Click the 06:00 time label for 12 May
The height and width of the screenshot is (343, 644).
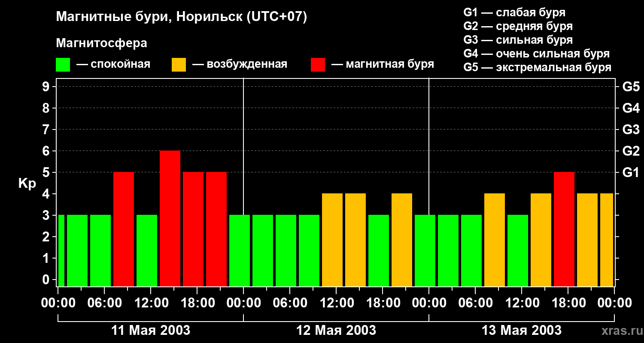[290, 303]
